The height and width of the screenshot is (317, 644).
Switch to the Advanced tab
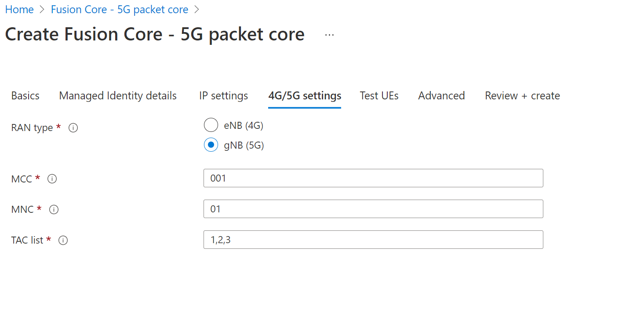[441, 96]
